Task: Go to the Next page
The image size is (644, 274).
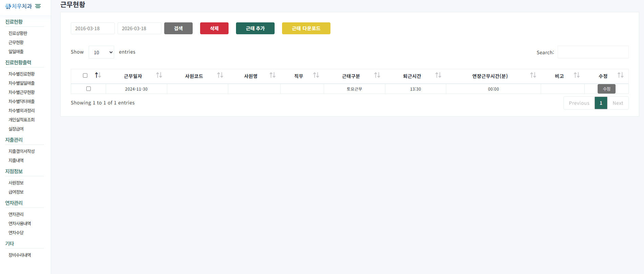Action: point(618,103)
